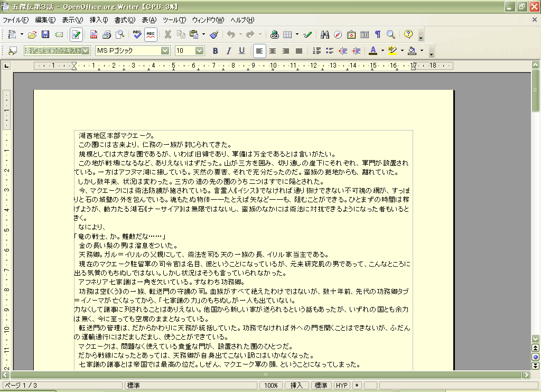Toggle Underline formatting

(x=242, y=51)
